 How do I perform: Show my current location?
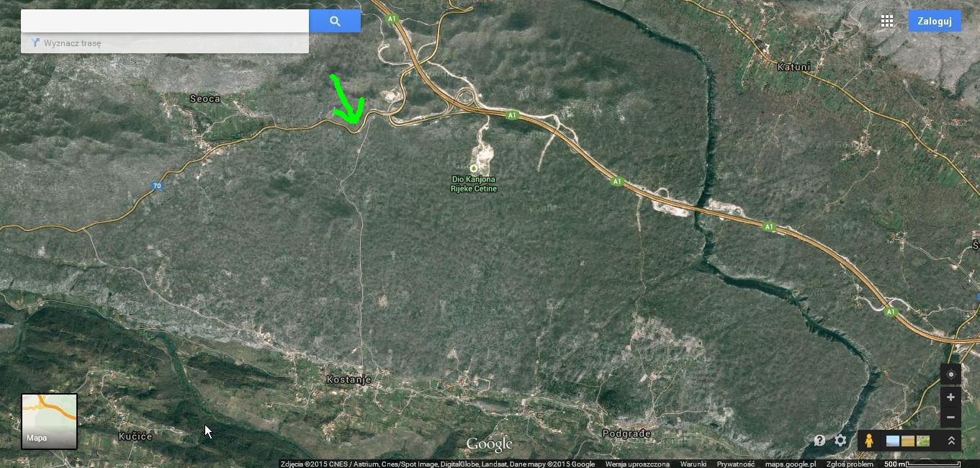[950, 374]
